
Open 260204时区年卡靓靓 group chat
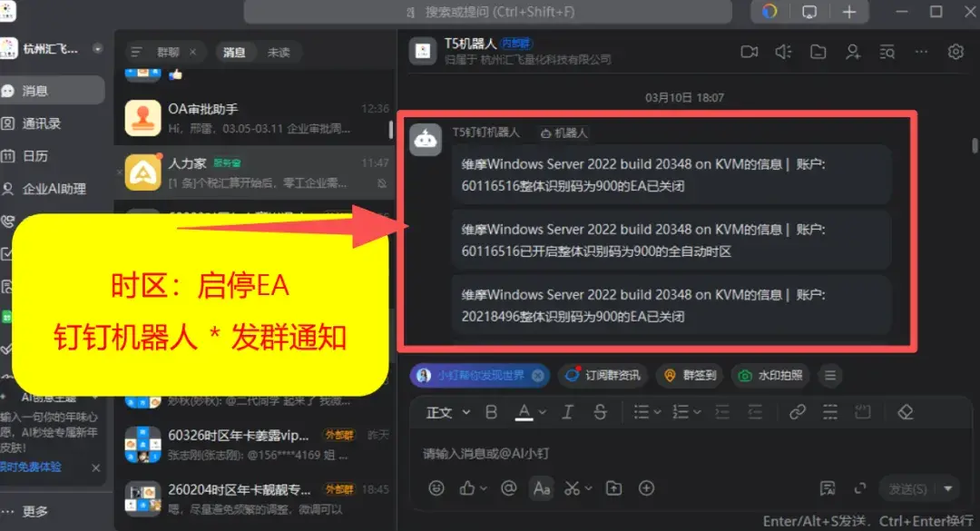pyautogui.click(x=256, y=498)
